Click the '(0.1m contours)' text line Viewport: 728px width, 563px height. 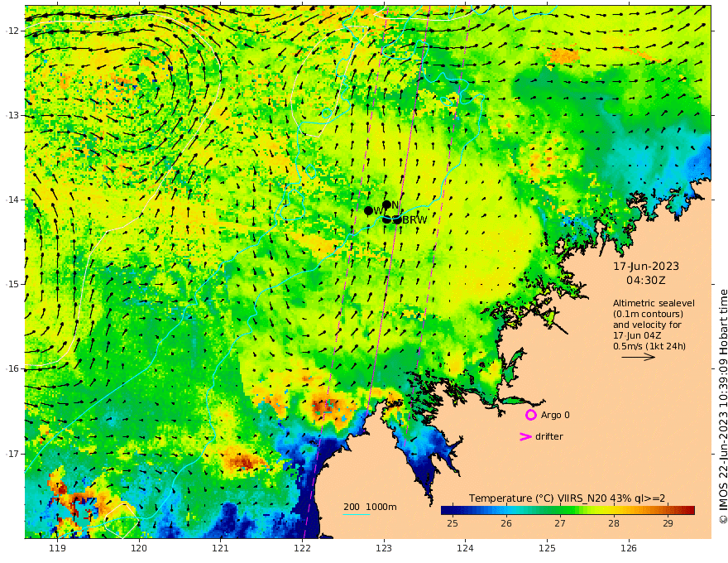point(648,314)
